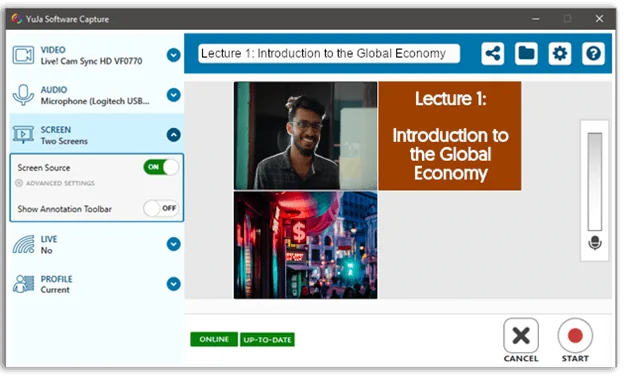Turn on the Show Annotation Toolbar toggle
The image size is (624, 376).
162,209
